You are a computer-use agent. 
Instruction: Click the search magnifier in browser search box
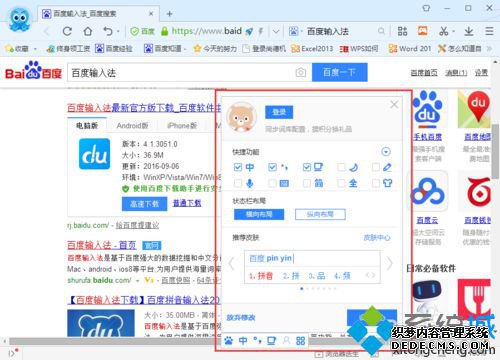point(381,31)
